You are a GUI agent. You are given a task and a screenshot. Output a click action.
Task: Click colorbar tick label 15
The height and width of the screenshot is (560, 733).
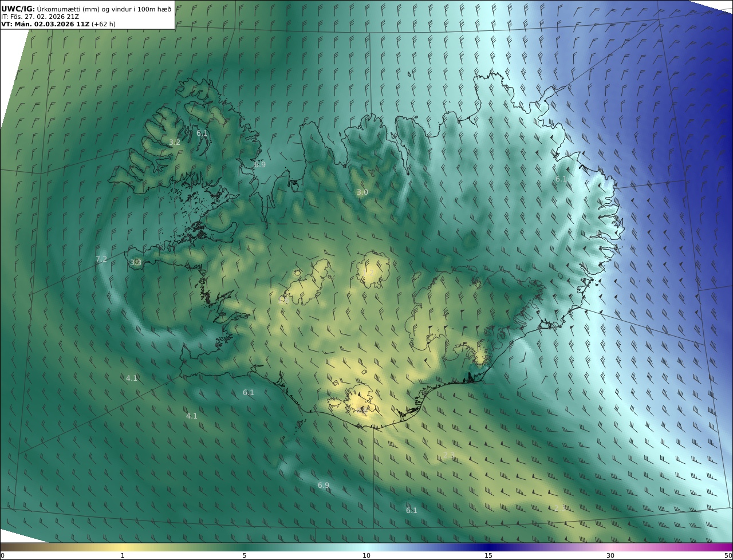(x=488, y=555)
